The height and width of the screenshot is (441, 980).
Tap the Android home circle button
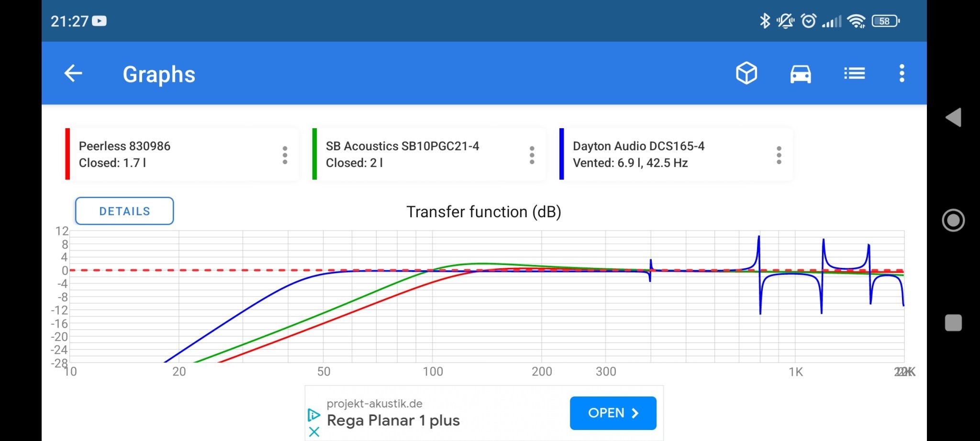(x=953, y=220)
